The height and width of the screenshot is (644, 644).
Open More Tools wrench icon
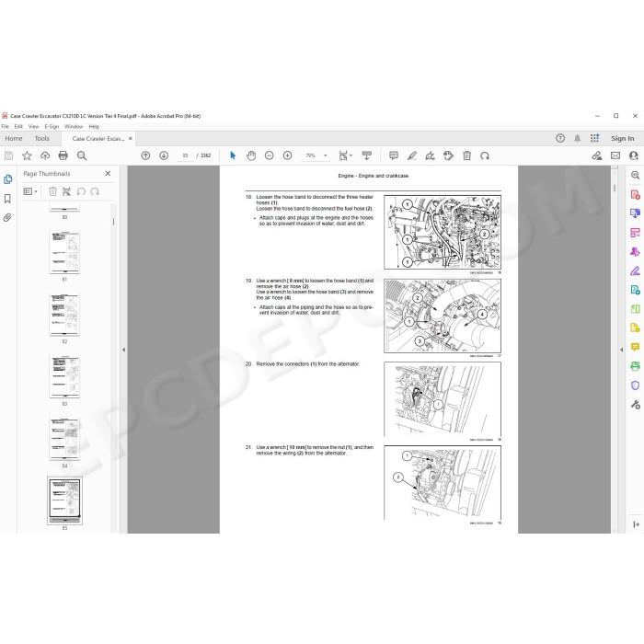pos(635,405)
